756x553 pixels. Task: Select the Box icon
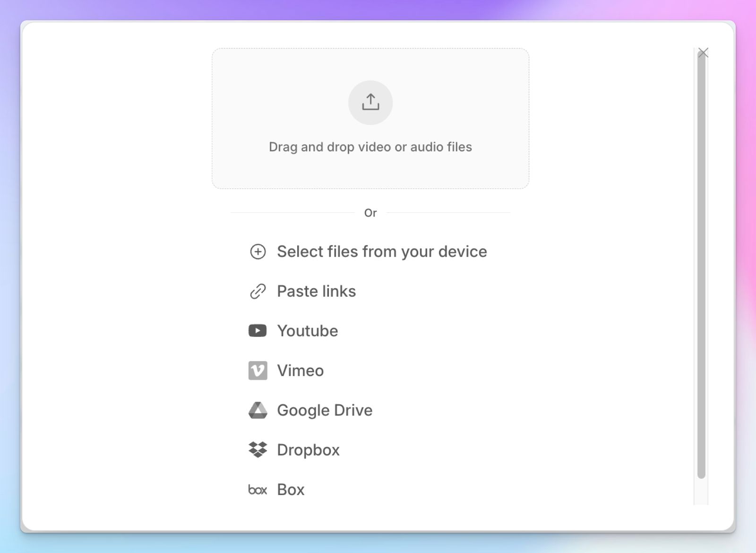click(258, 490)
